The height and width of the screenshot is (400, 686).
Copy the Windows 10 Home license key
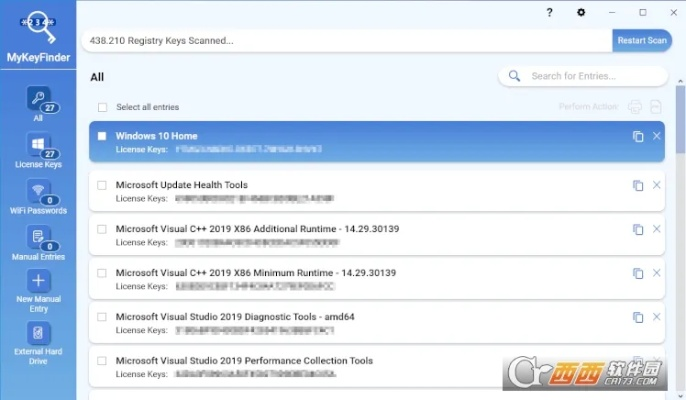637,136
